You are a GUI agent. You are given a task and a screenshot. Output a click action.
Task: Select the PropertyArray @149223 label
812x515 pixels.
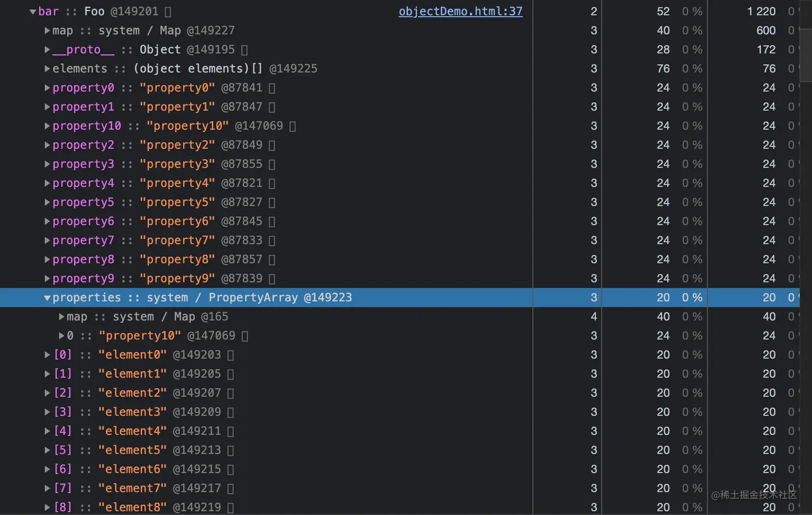click(280, 298)
